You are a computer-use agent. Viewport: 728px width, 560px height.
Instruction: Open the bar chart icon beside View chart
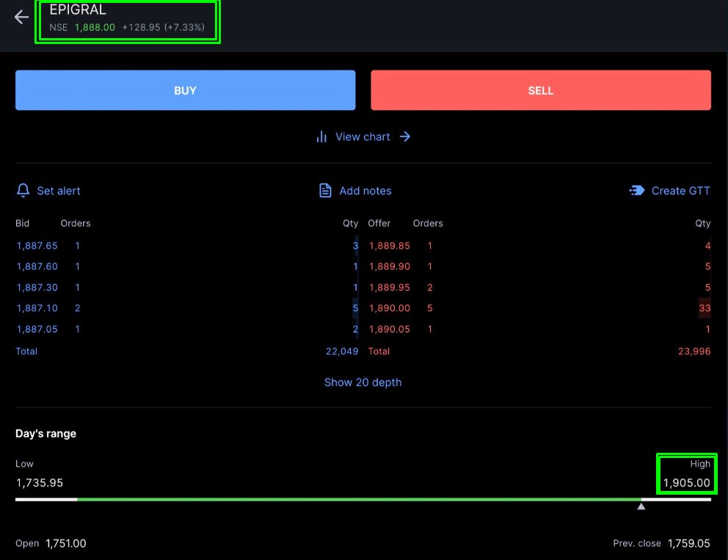321,137
